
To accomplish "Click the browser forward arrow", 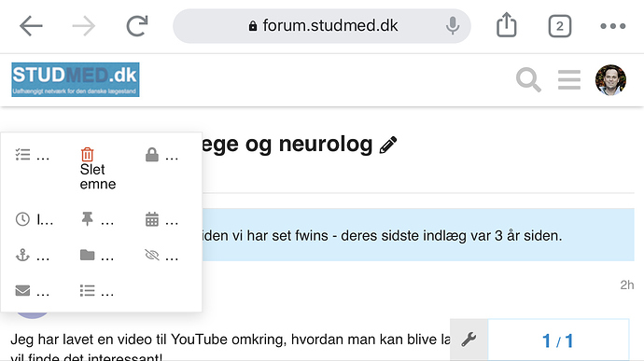I will pyautogui.click(x=84, y=26).
